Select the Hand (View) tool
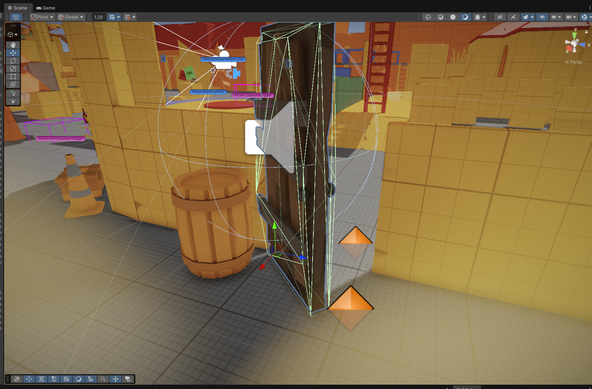 (13, 45)
